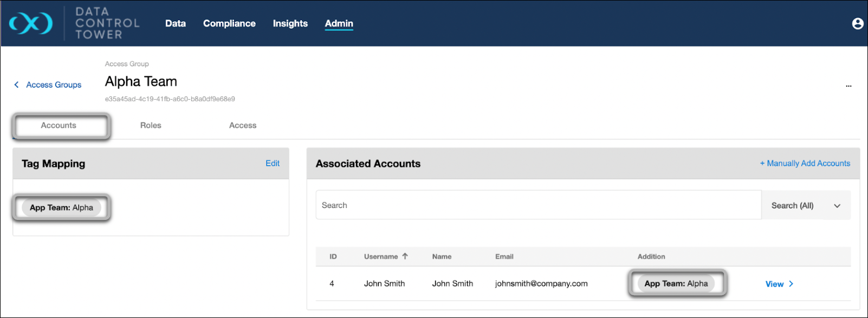This screenshot has width=868, height=318.
Task: Open the ellipsis more options menu
Action: tap(848, 86)
